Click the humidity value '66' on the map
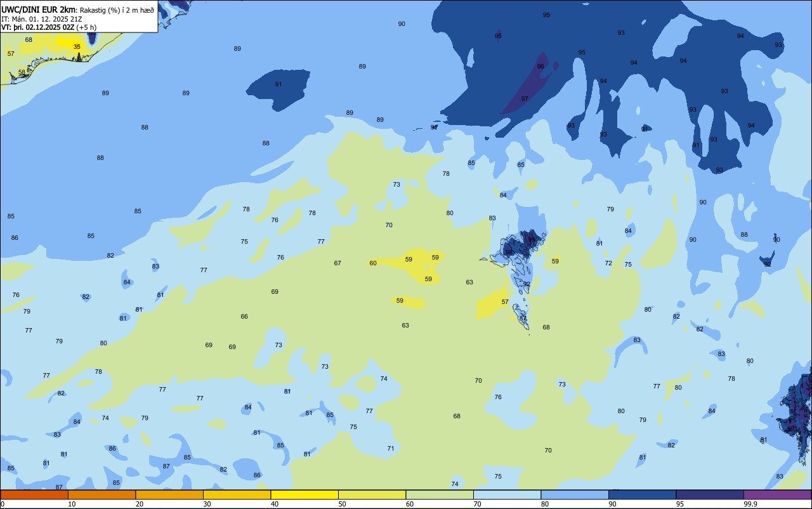 (244, 317)
